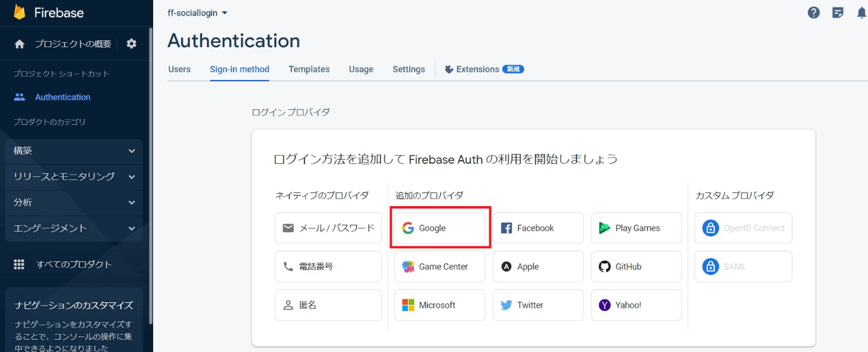Expand the リリースとモニタリング section
868x352 pixels.
click(74, 176)
